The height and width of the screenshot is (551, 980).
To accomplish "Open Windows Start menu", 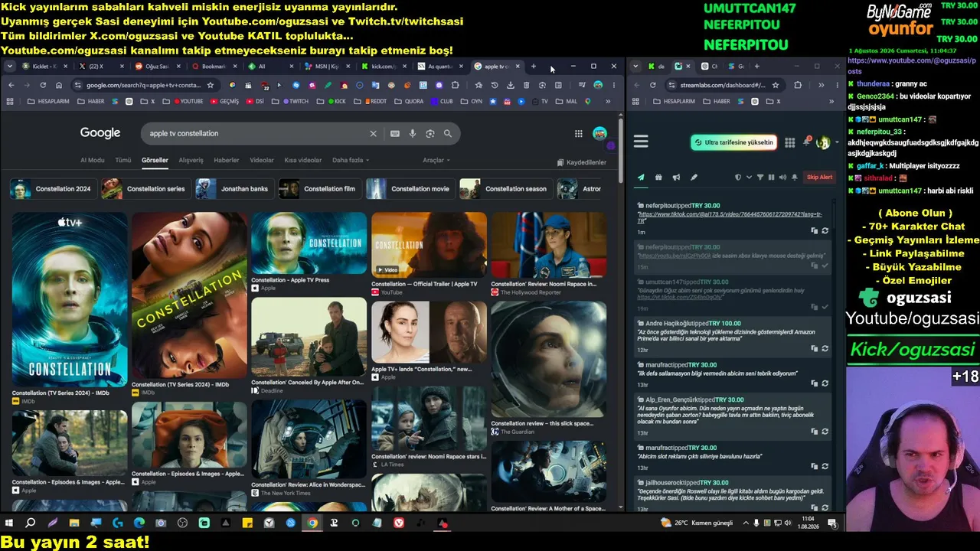I will point(9,523).
